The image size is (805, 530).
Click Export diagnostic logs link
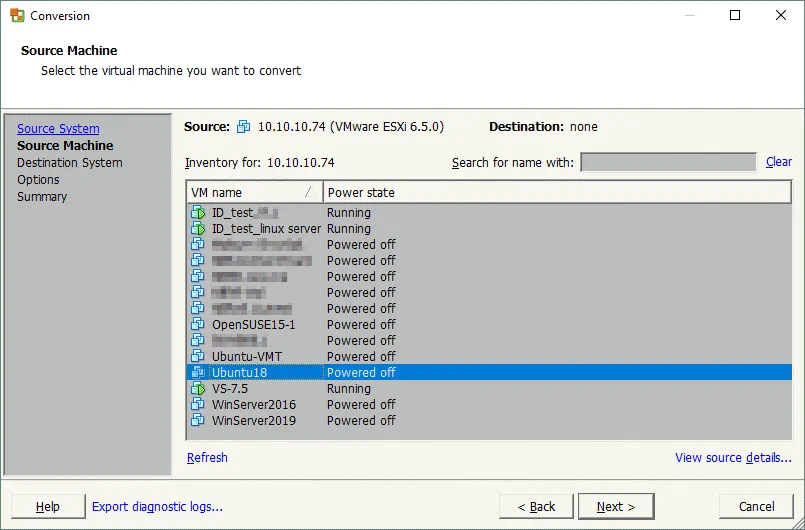157,507
